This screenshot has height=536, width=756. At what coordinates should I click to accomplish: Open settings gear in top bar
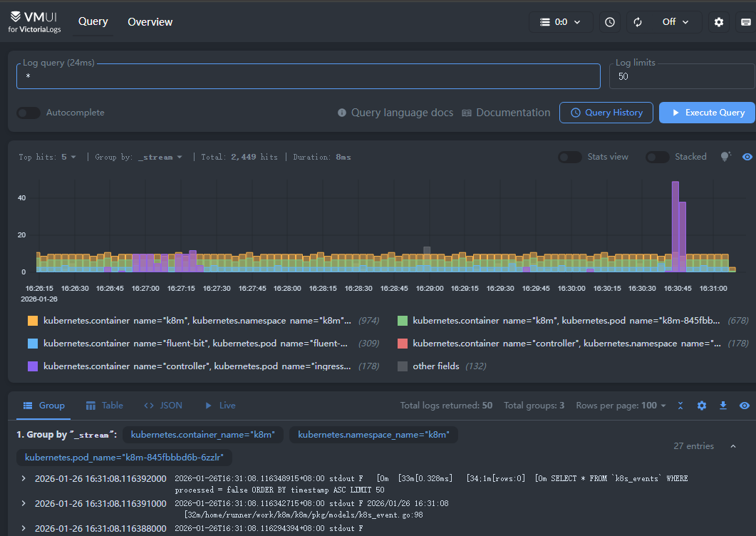tap(719, 22)
